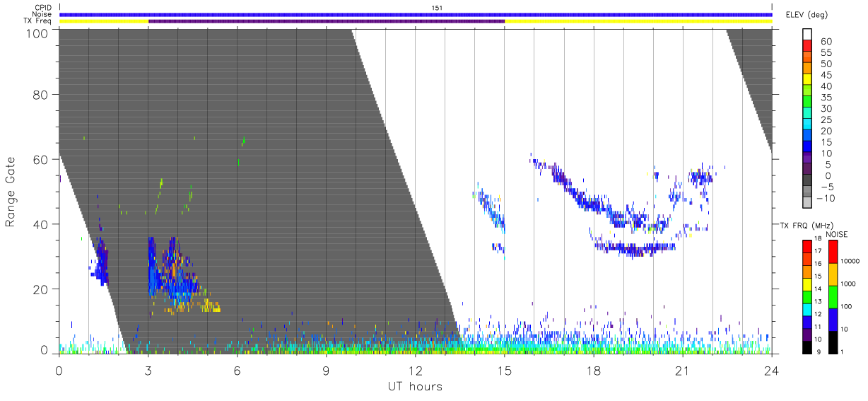Select the blue Noise strip above the plot
This screenshot has height=401, width=868.
coord(416,14)
